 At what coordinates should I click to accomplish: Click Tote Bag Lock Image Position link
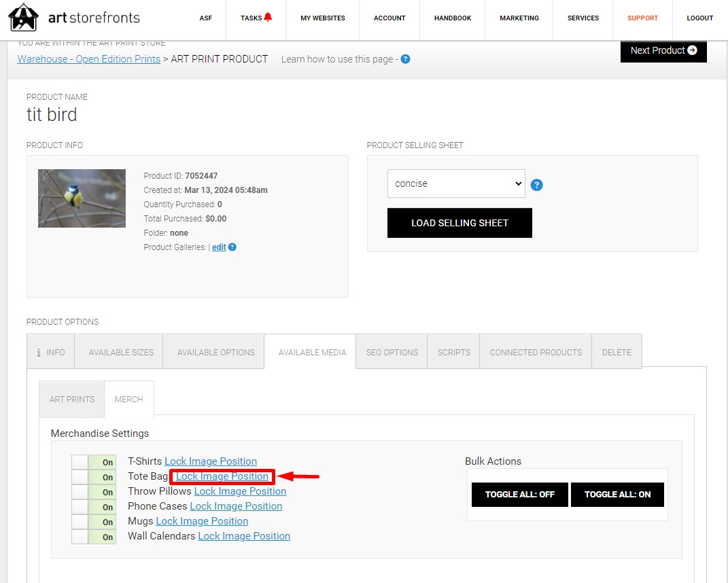(222, 476)
